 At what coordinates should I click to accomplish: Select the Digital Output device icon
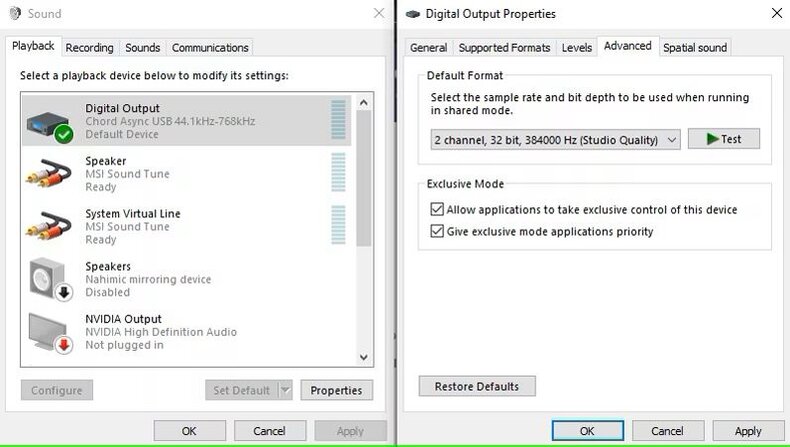point(49,126)
